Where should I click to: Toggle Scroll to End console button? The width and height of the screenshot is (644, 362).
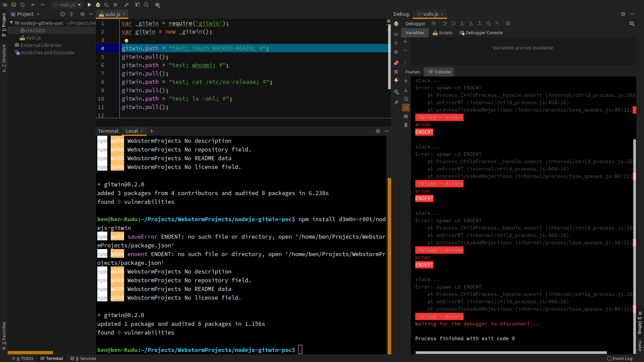tap(406, 108)
